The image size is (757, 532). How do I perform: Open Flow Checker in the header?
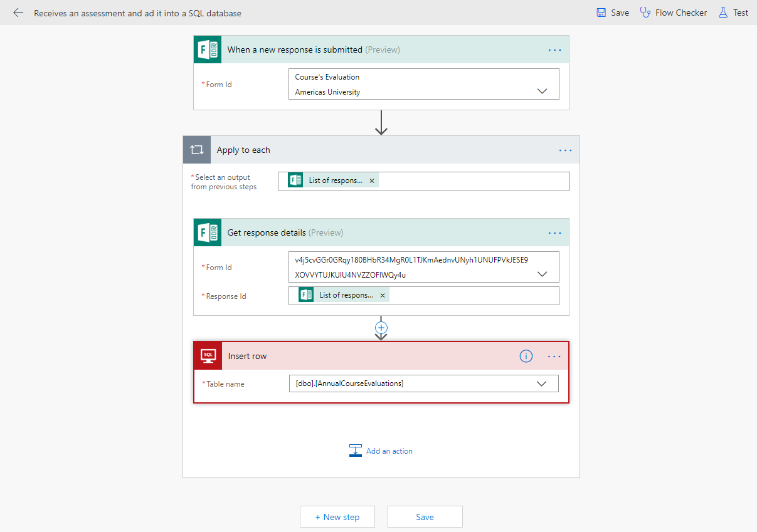(673, 13)
